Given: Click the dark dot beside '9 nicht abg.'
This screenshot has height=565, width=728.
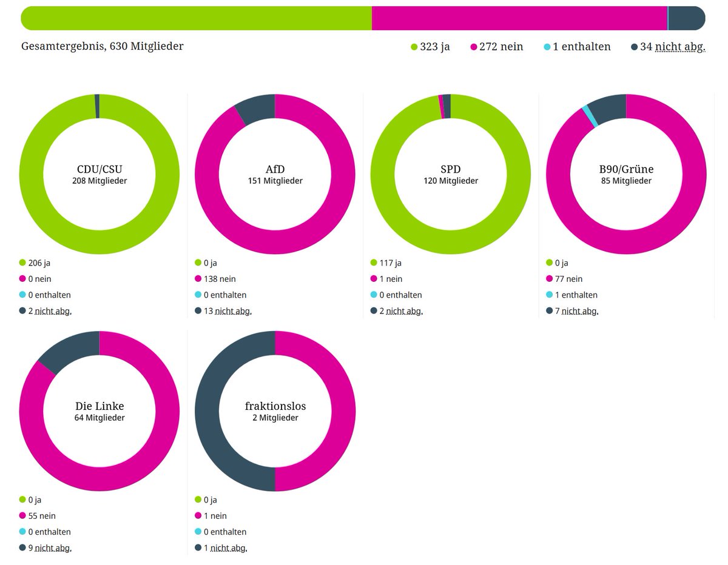Looking at the screenshot, I should point(23,548).
